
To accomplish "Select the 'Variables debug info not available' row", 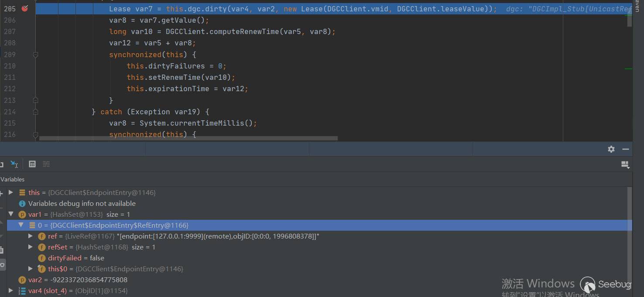I will point(317,203).
